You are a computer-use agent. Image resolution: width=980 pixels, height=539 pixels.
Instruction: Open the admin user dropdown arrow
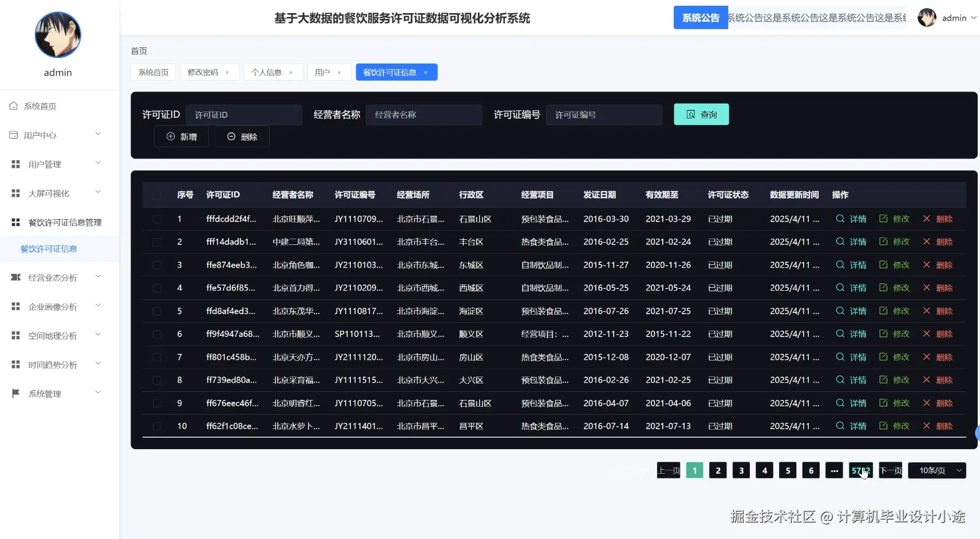click(x=974, y=18)
